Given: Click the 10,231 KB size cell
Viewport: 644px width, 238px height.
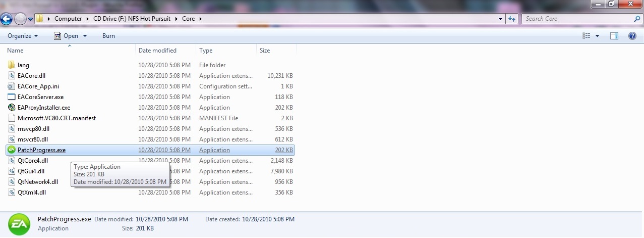Looking at the screenshot, I should pyautogui.click(x=280, y=76).
